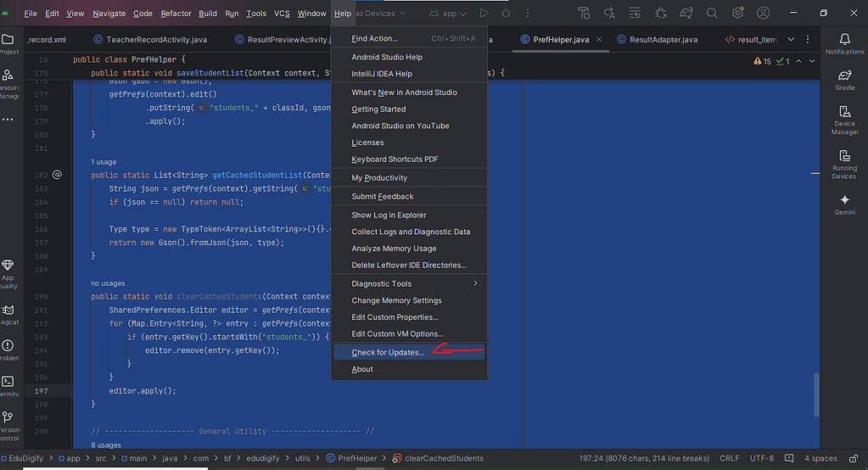
Task: Click the status bar notifications balloon icon
Action: pyautogui.click(x=789, y=458)
